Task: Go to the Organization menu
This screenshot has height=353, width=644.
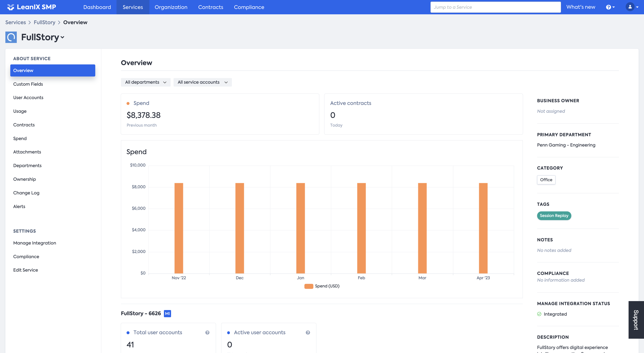Action: pos(171,7)
